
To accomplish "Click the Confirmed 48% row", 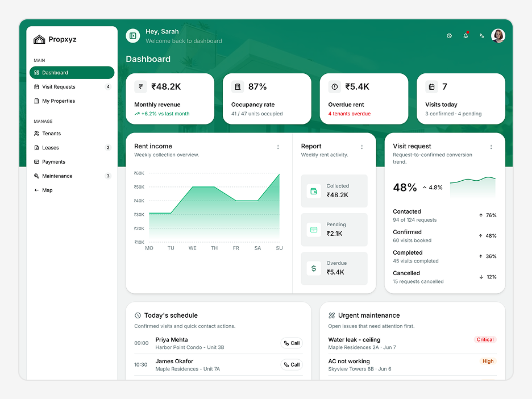I will (444, 236).
